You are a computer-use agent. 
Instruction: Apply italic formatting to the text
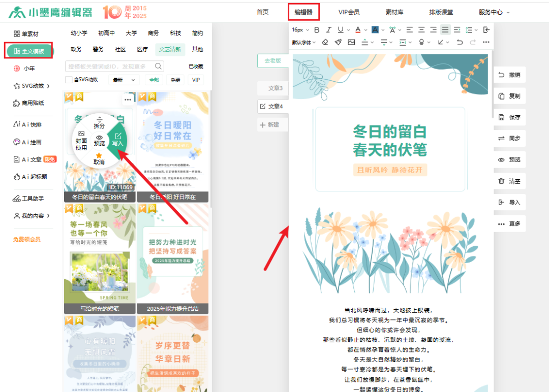click(x=329, y=30)
